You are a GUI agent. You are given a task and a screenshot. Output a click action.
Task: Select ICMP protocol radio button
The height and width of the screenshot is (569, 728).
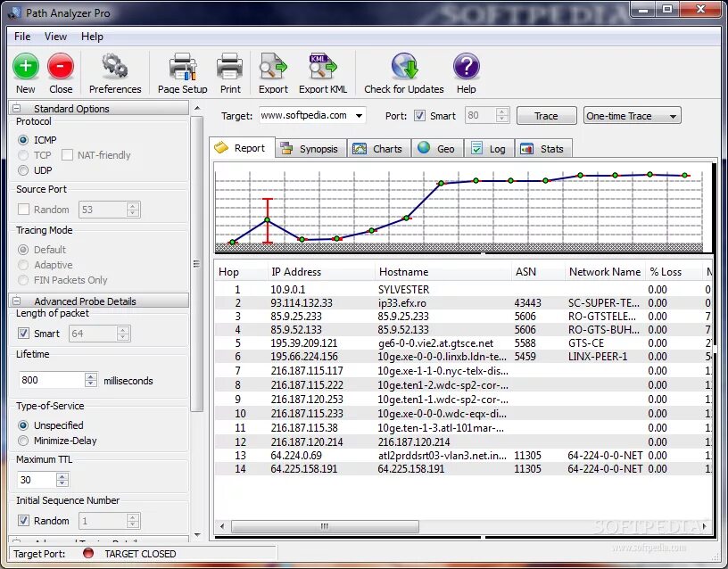[23, 140]
